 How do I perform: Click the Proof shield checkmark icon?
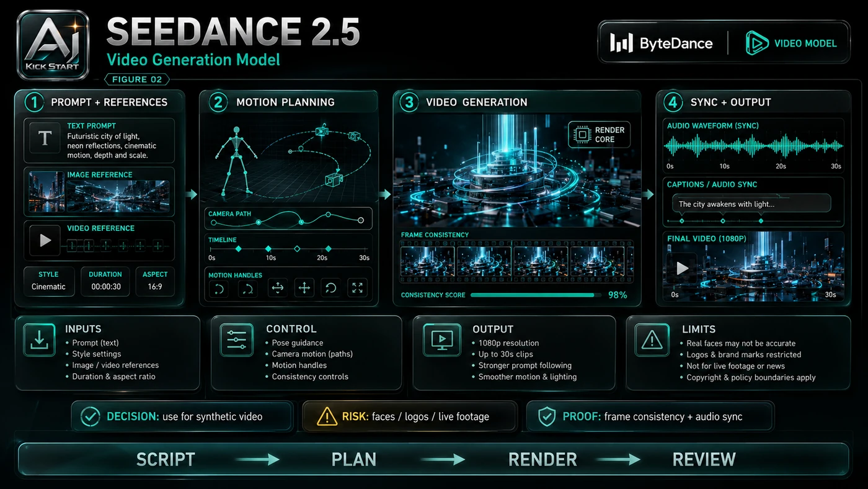click(x=546, y=416)
